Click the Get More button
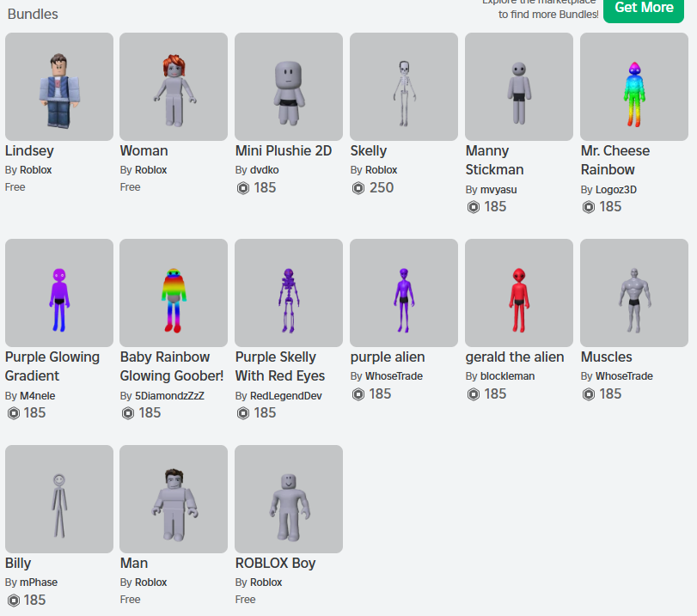 pyautogui.click(x=643, y=9)
